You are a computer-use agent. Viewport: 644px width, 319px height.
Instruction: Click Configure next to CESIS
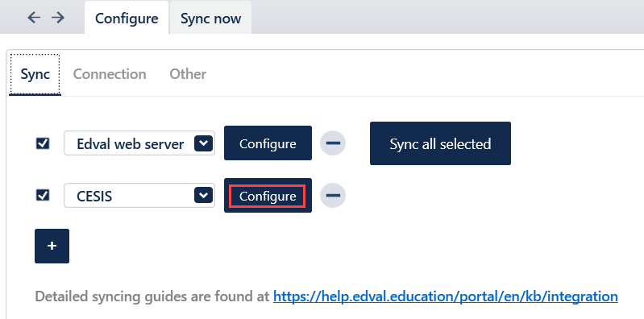click(268, 196)
